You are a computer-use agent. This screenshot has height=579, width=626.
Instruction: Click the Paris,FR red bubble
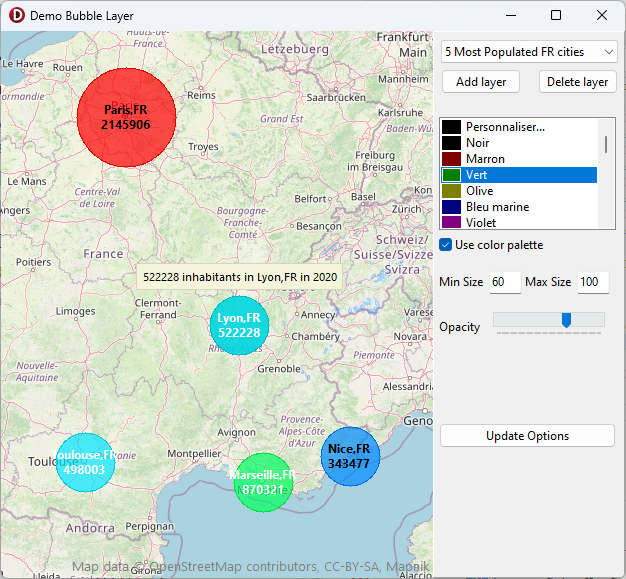coord(126,117)
